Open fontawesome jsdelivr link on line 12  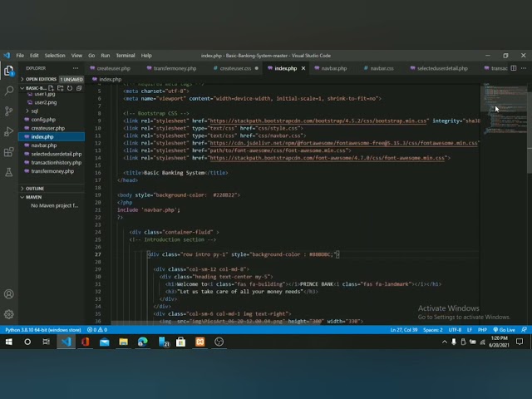coord(343,143)
